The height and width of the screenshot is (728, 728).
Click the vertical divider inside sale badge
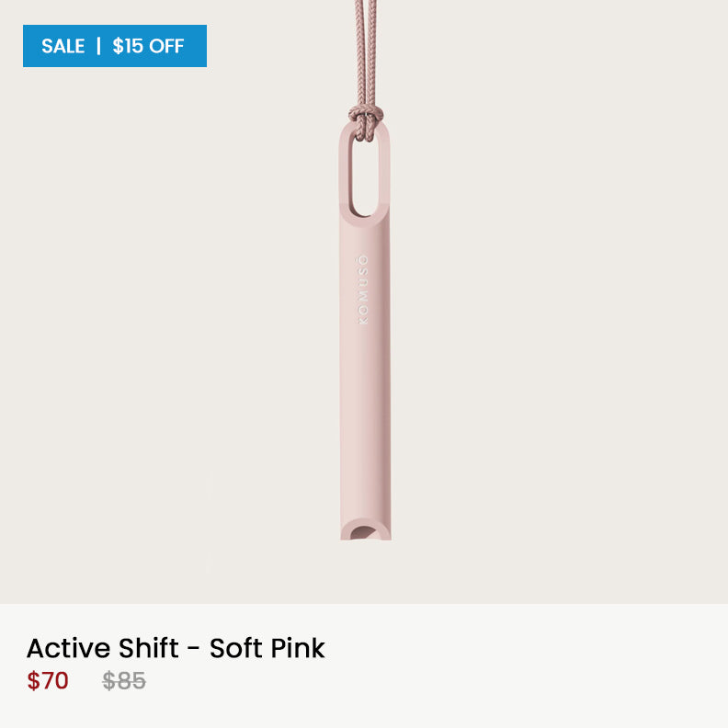click(98, 46)
